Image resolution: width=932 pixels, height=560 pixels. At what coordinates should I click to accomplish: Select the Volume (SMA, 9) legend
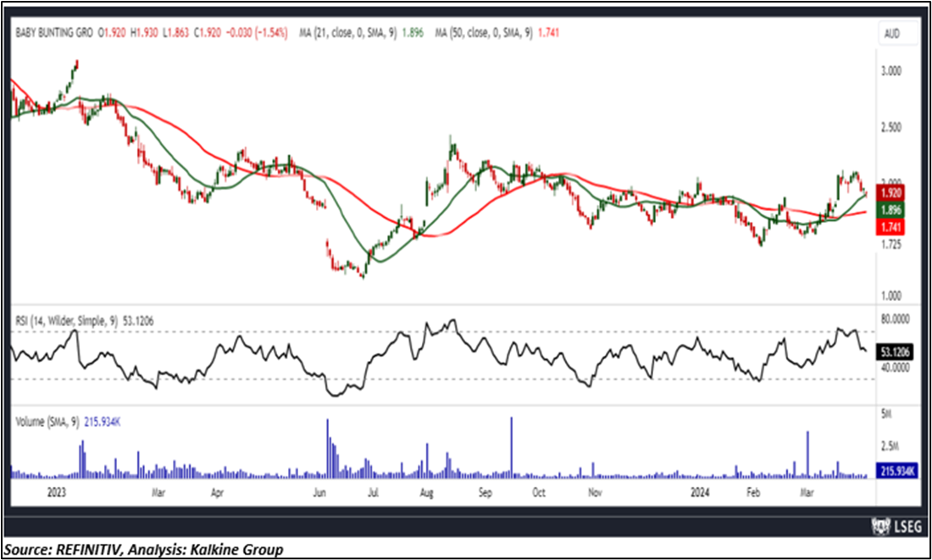pos(69,422)
